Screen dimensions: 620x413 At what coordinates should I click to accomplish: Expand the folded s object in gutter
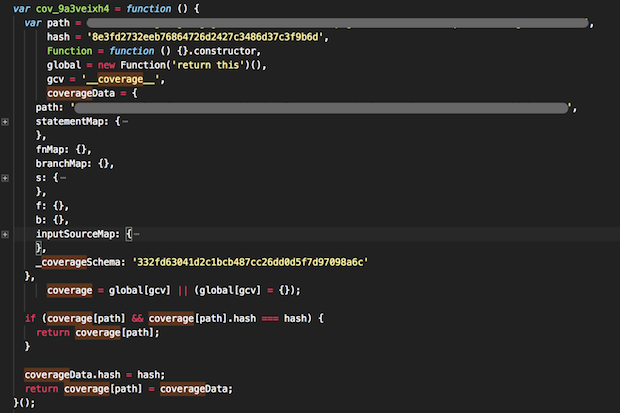coord(5,178)
